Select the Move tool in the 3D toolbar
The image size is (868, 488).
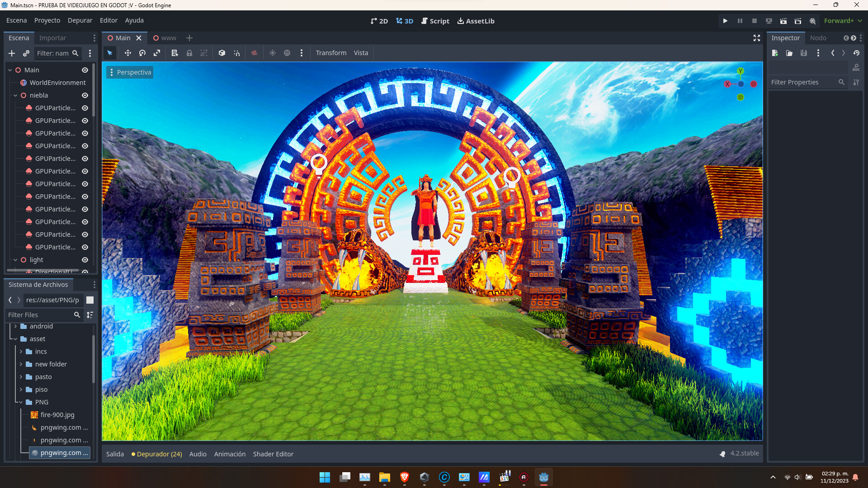127,53
